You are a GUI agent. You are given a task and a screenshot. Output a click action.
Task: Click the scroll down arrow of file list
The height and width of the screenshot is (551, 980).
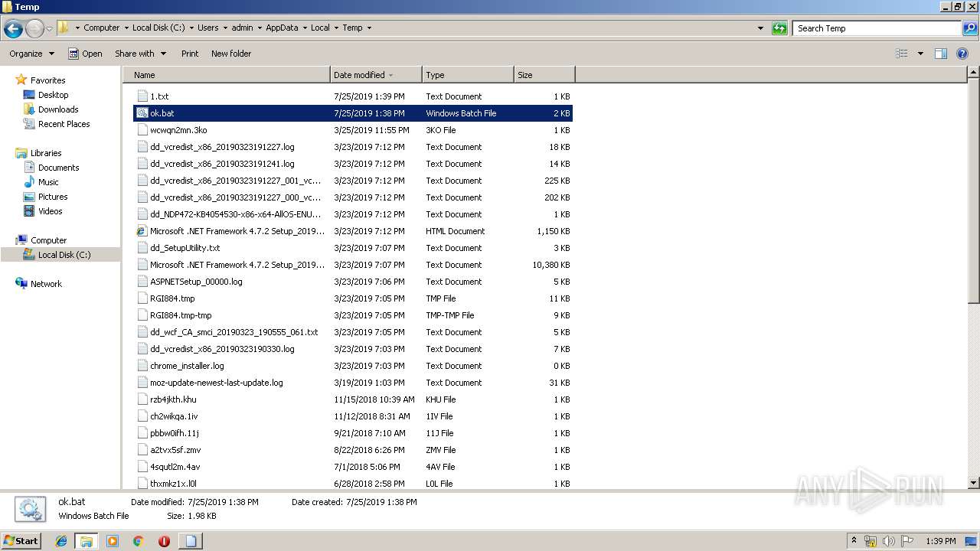973,483
